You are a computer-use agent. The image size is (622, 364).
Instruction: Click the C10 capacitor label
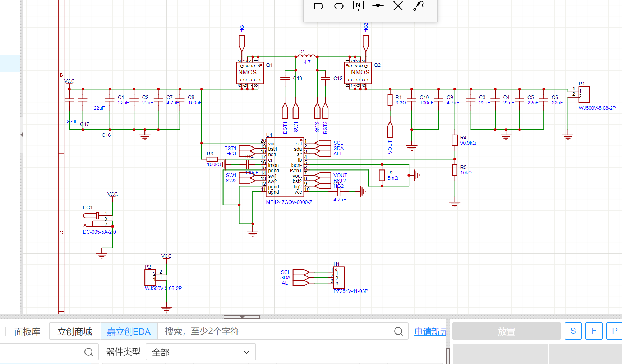(x=424, y=97)
